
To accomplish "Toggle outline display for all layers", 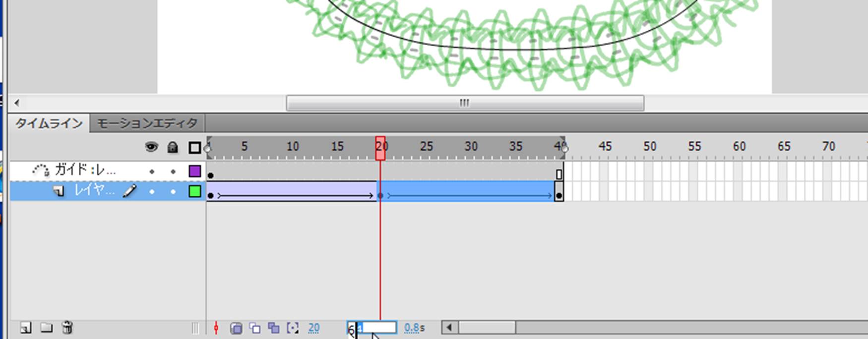I will coord(195,148).
